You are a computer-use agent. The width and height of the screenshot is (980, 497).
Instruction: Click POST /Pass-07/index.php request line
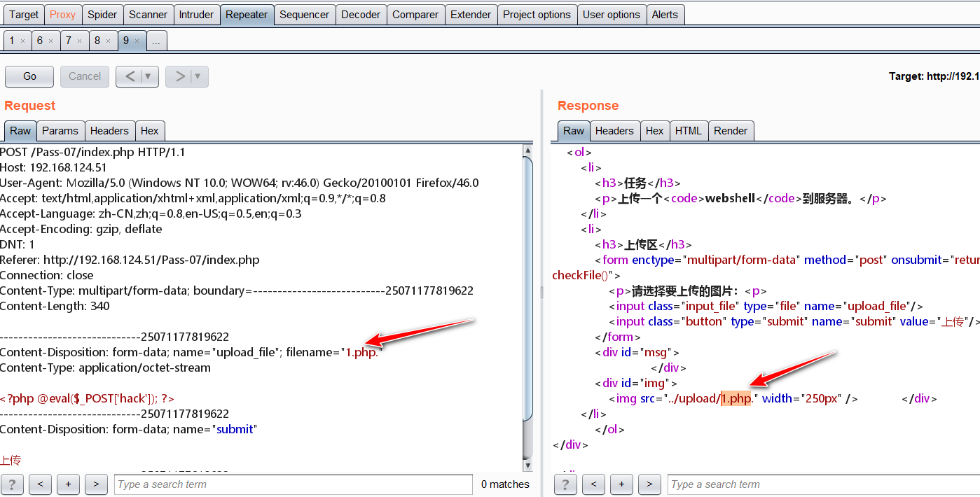tap(92, 152)
